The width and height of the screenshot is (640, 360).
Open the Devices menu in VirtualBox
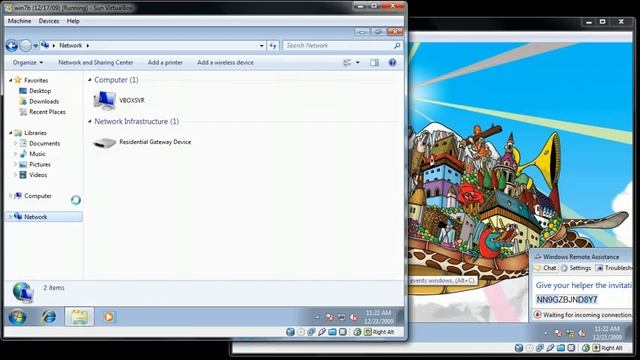tap(49, 21)
